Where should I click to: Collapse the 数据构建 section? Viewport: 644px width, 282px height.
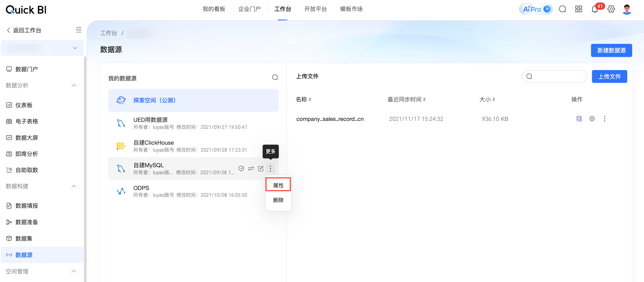tap(74, 186)
